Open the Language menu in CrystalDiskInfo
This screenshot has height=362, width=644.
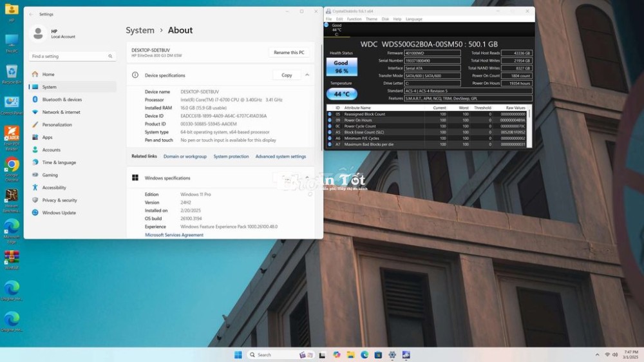point(413,19)
